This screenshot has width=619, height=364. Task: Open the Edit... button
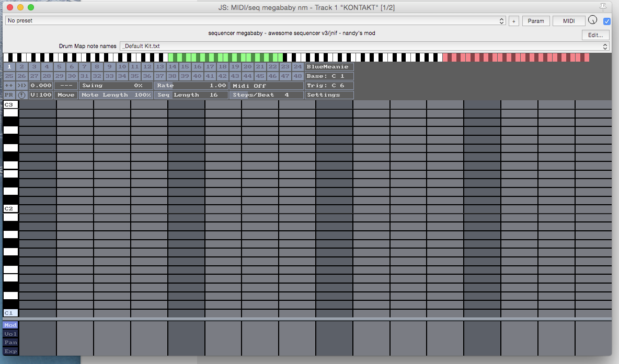595,35
